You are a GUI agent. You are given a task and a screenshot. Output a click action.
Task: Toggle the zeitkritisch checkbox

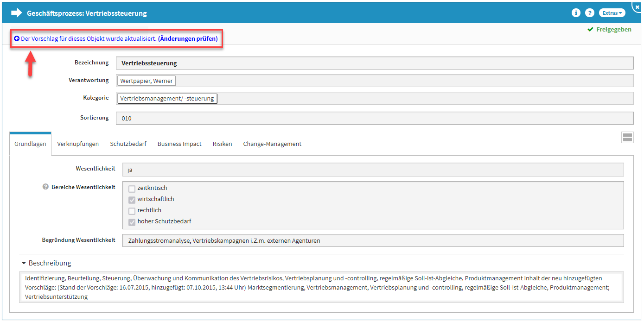tap(132, 189)
